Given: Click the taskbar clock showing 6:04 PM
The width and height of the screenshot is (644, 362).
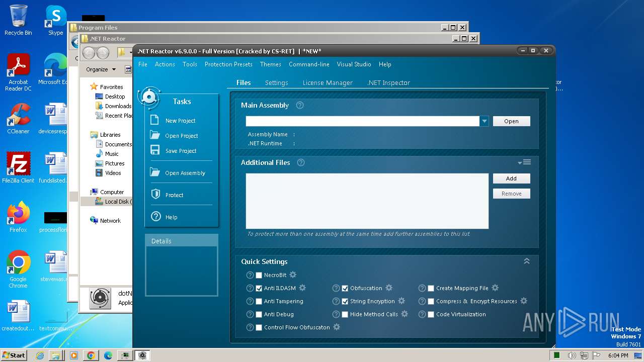Looking at the screenshot, I should (x=618, y=355).
